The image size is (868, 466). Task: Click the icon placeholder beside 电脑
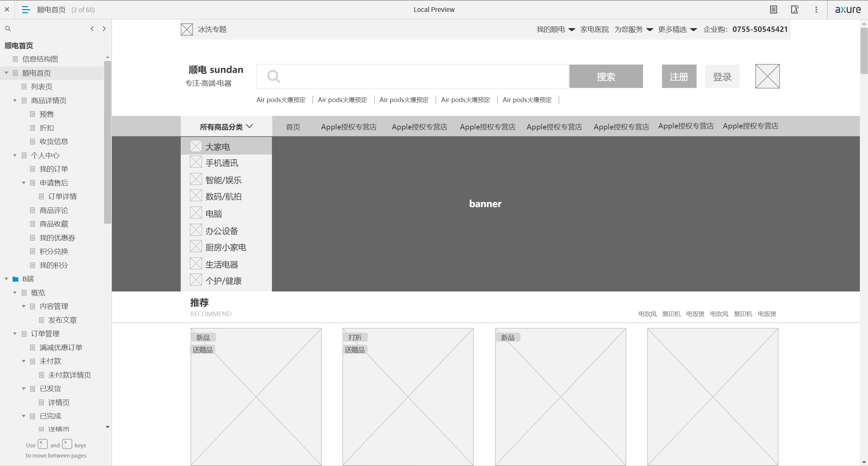click(196, 213)
